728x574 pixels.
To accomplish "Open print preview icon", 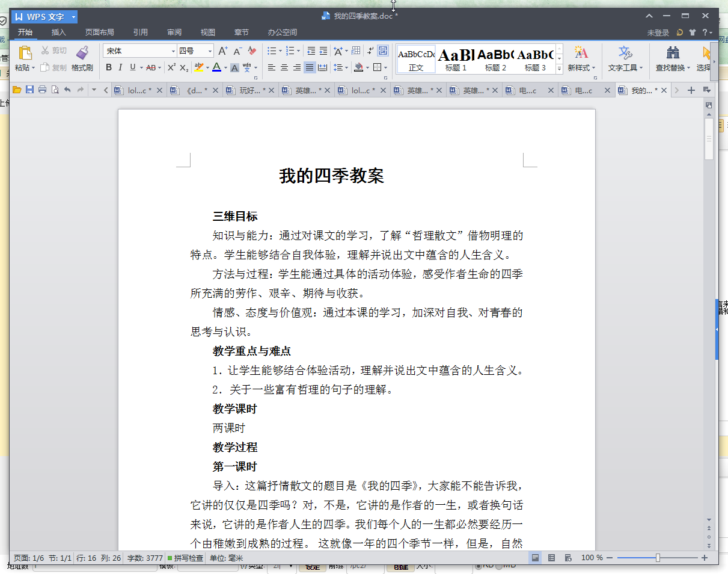I will 55,90.
